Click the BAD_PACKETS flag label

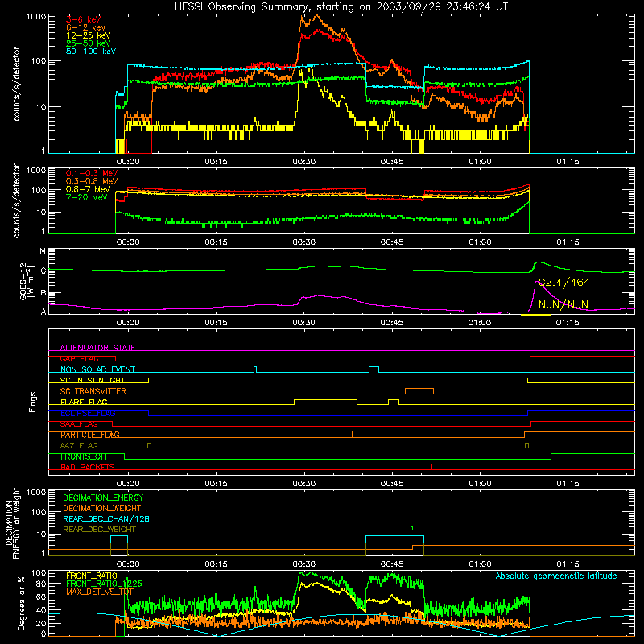coord(88,467)
